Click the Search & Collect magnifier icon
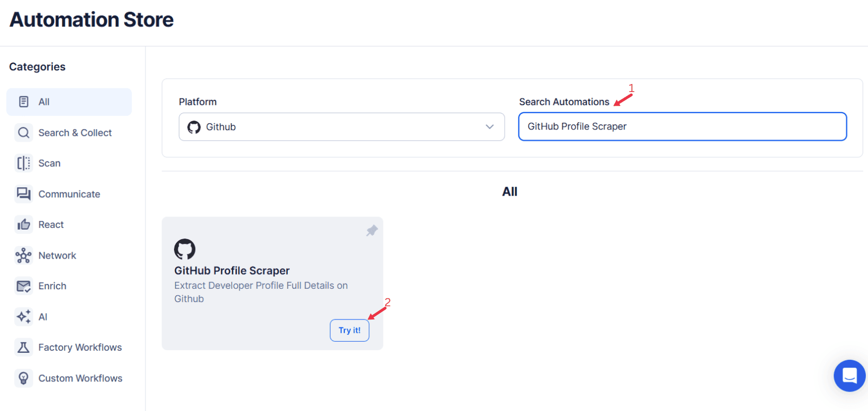 24,132
